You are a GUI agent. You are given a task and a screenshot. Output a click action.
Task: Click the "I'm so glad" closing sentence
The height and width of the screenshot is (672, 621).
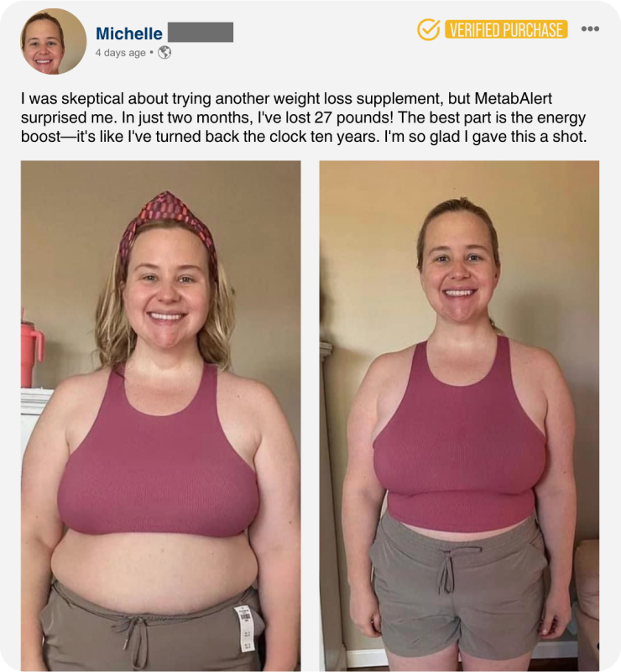(485, 136)
